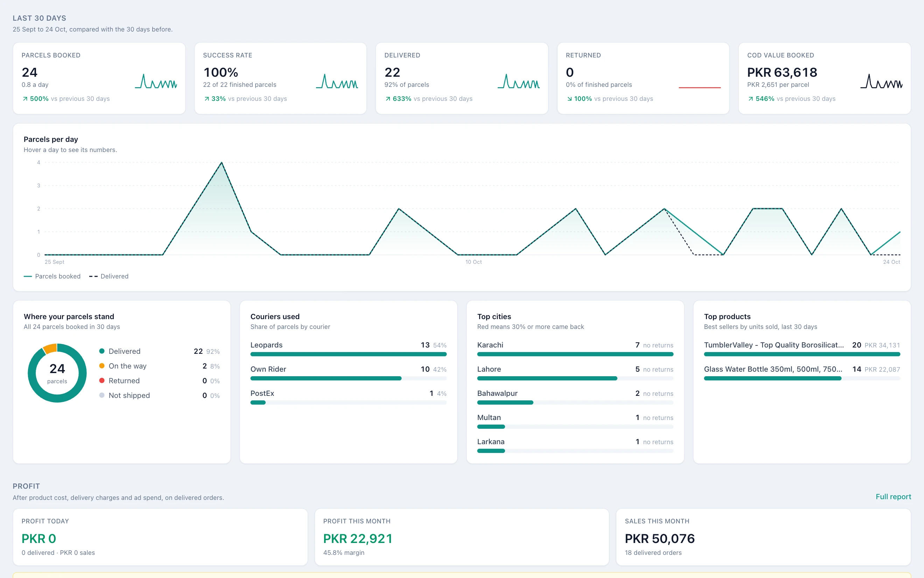Click the Delivered card sparkline
Screen dimensions: 924x578
click(x=518, y=81)
